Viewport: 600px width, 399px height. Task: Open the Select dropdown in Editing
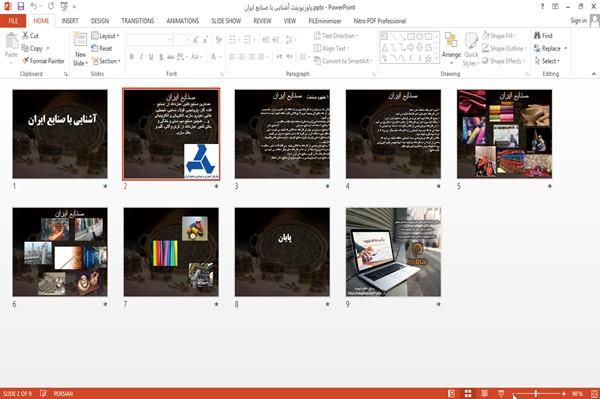click(547, 61)
